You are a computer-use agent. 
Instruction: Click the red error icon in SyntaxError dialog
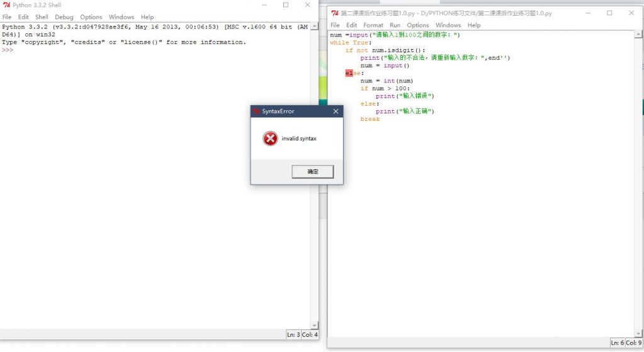(x=270, y=139)
